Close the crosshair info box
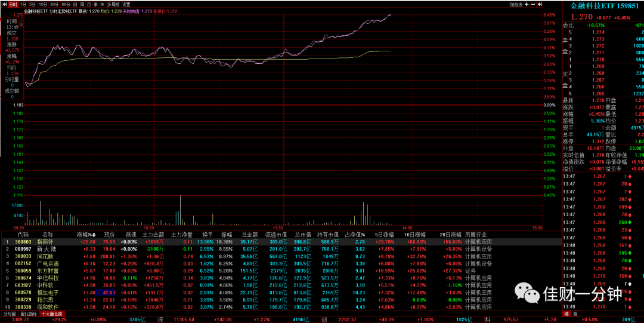644x323 pixels. point(21,19)
